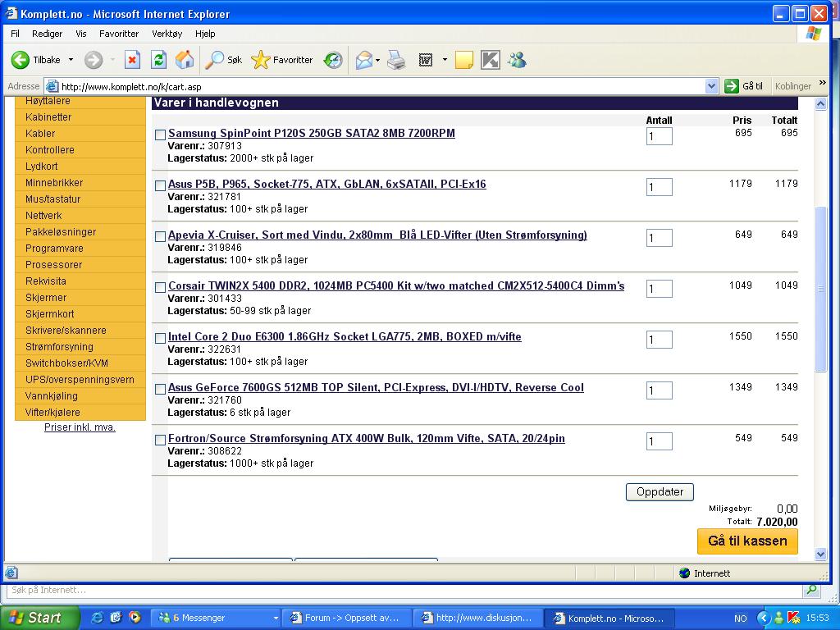Click the scrollbar up arrow
Image resolution: width=840 pixels, height=630 pixels.
pyautogui.click(x=820, y=104)
